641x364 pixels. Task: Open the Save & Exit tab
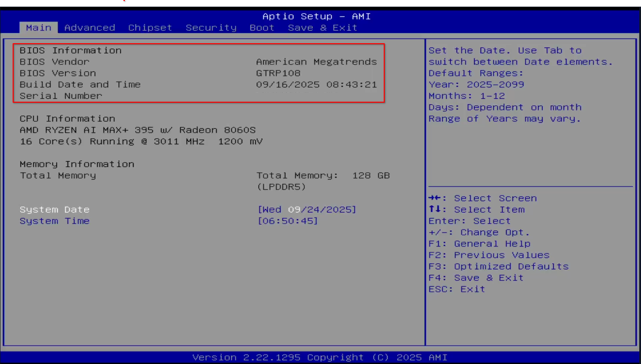tap(322, 28)
